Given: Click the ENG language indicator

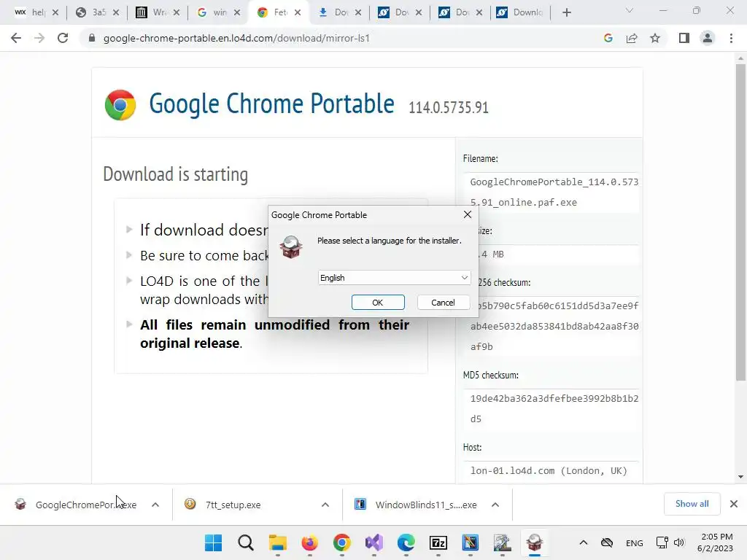Looking at the screenshot, I should pyautogui.click(x=634, y=542).
